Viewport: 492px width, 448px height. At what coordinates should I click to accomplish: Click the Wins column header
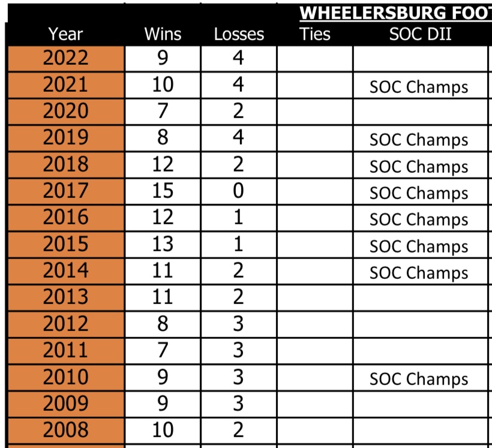[163, 34]
